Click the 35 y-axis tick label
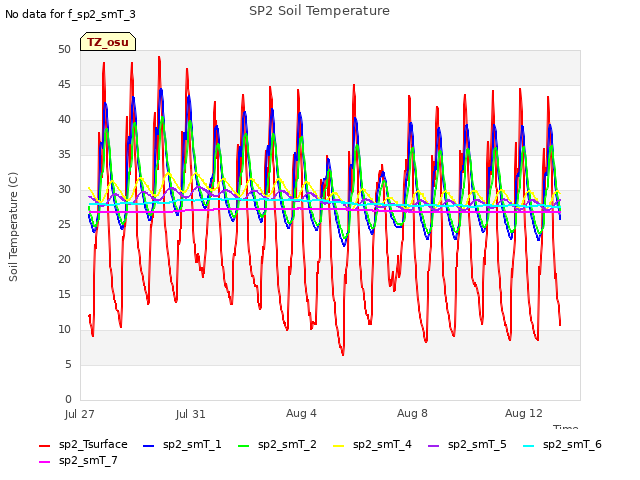The height and width of the screenshot is (480, 640). pos(64,155)
